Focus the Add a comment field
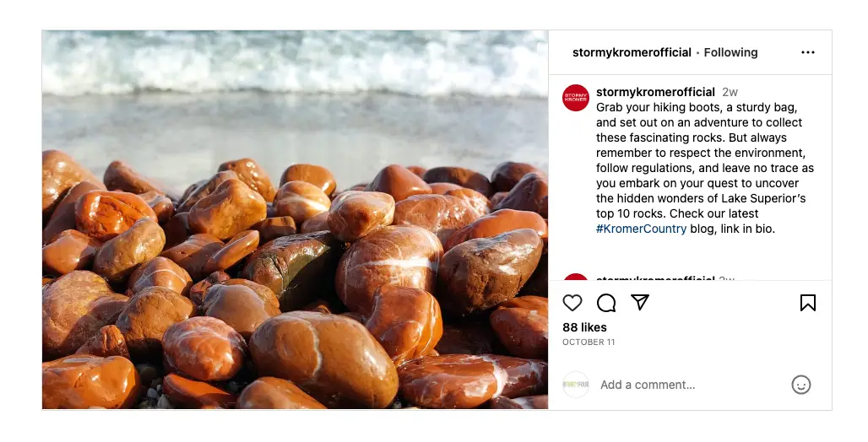868x442 pixels. (675, 385)
